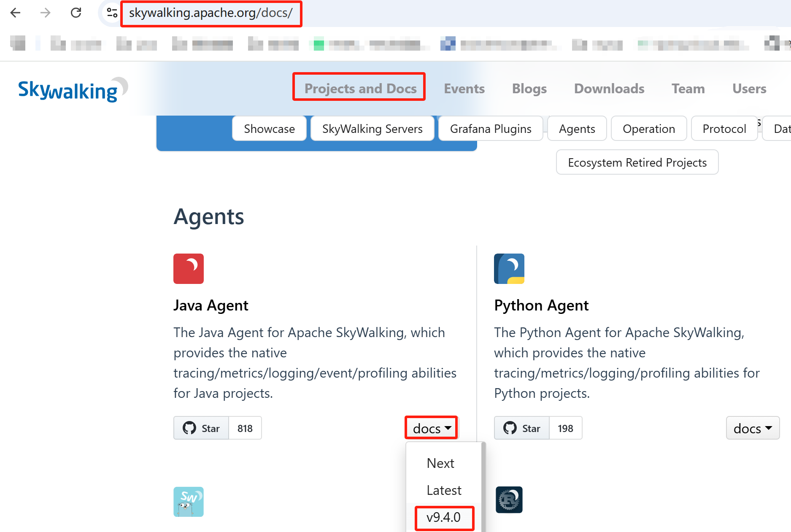Image resolution: width=791 pixels, height=532 pixels.
Task: Open Python Agent star count 198
Action: tap(565, 428)
